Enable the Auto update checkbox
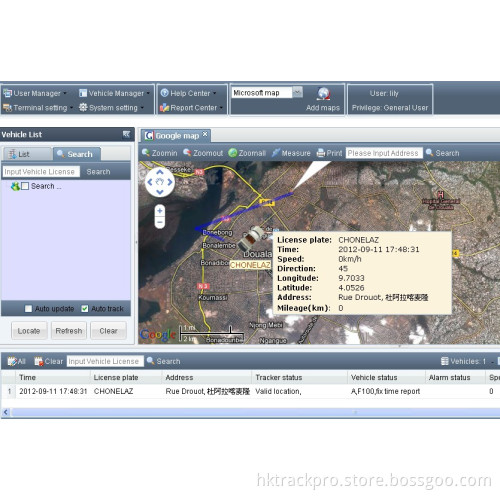This screenshot has height=500, width=500. 29,309
